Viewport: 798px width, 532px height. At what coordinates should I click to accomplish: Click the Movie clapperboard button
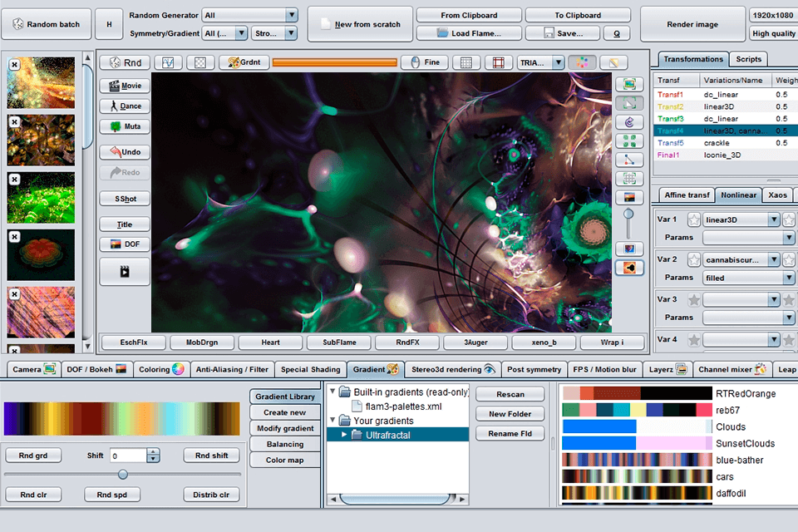pos(125,86)
